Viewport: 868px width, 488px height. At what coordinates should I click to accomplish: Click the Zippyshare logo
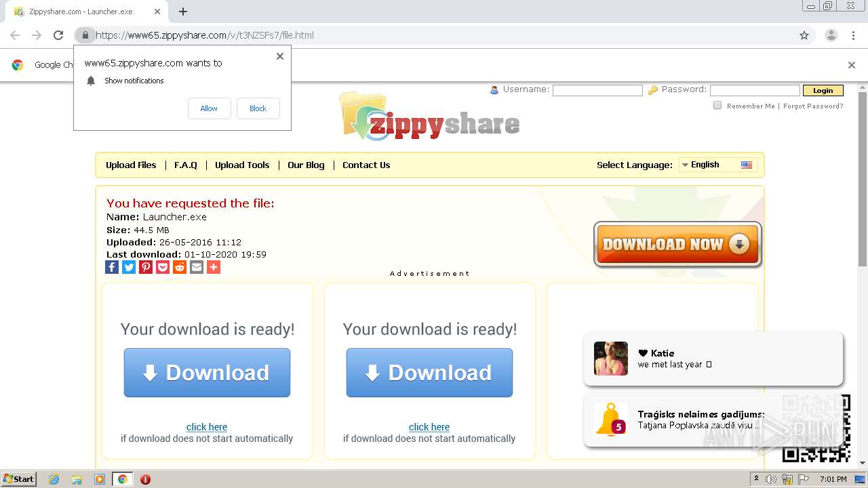(429, 117)
